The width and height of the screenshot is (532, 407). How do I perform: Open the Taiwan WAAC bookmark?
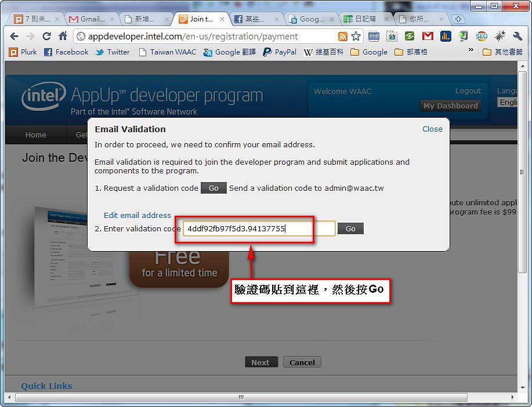coord(168,52)
